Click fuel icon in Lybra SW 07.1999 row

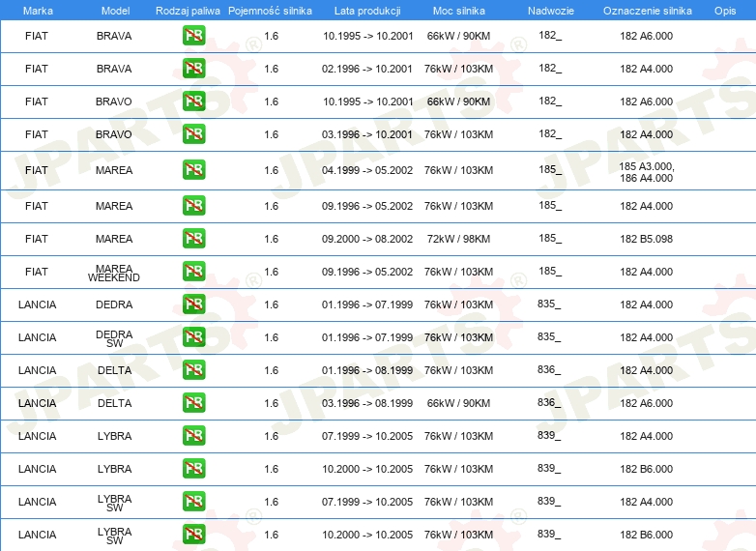193,502
